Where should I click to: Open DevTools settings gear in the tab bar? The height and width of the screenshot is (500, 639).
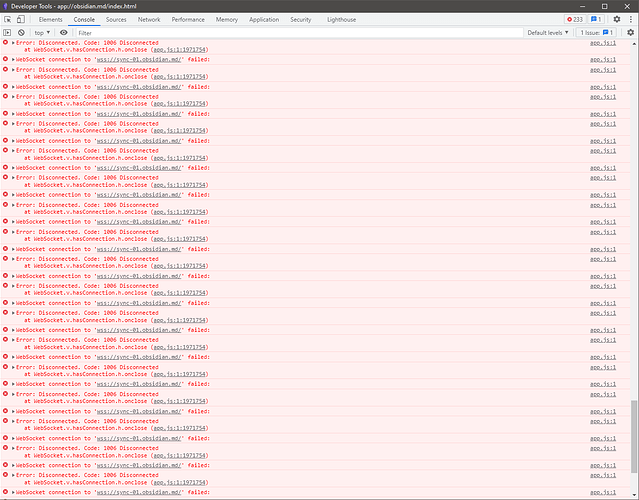pyautogui.click(x=617, y=19)
